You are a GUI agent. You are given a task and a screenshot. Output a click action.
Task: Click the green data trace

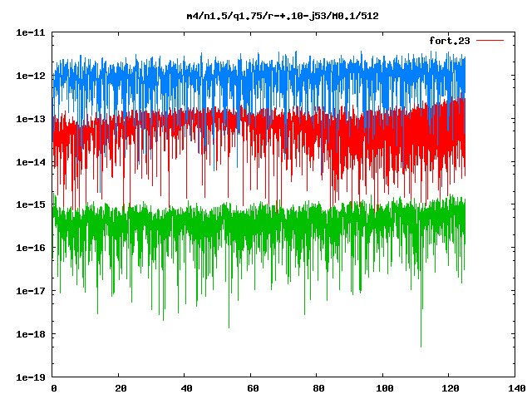click(258, 224)
